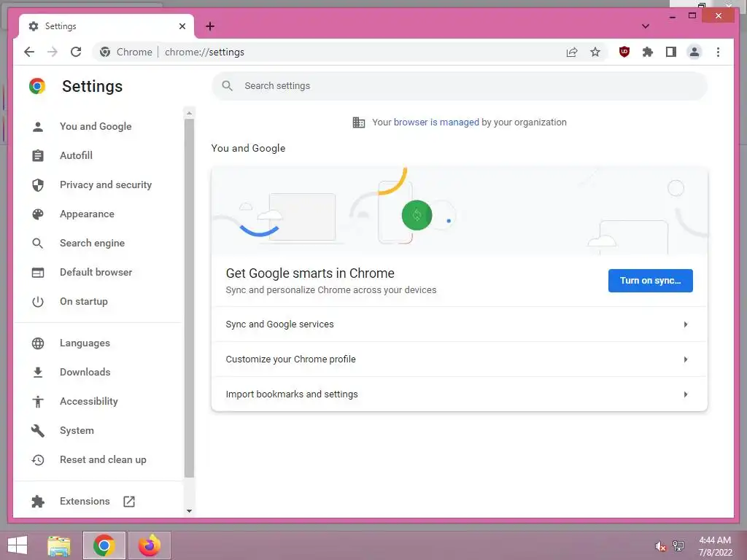
Task: Click Turn on sync button
Action: pos(650,281)
